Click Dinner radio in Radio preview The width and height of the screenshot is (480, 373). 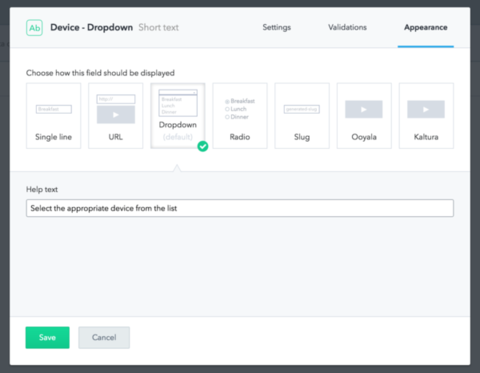[227, 117]
